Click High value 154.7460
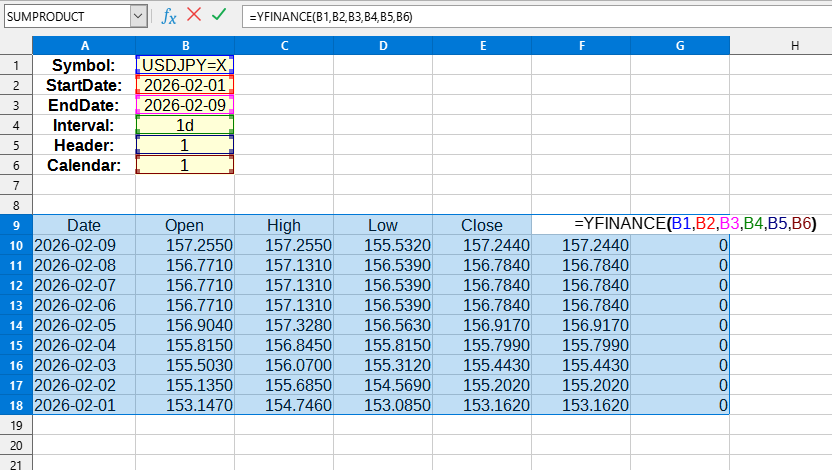The image size is (832, 470). click(x=284, y=405)
